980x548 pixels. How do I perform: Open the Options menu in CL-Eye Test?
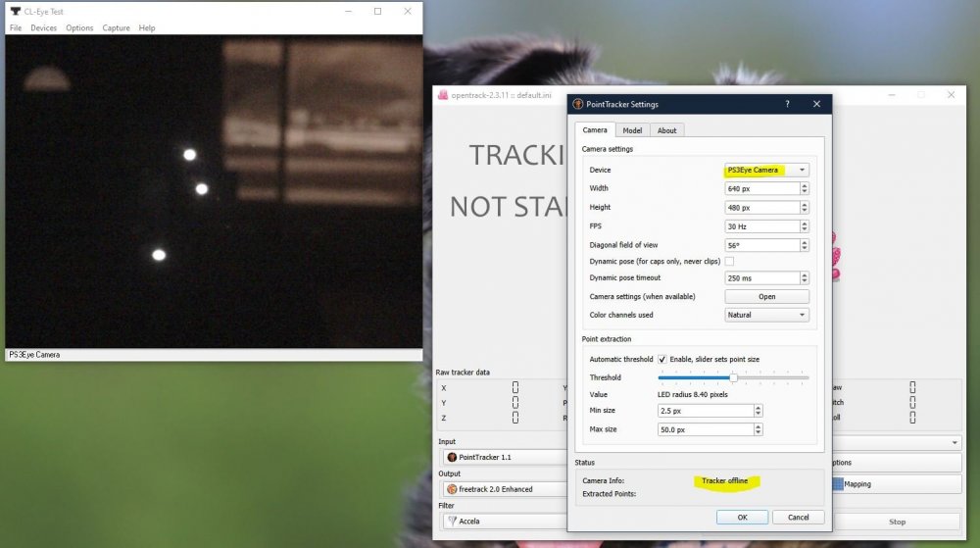(79, 28)
